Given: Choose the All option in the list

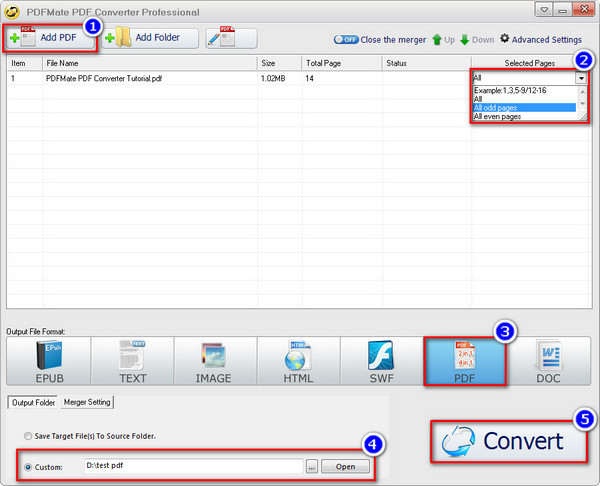Looking at the screenshot, I should pos(524,99).
